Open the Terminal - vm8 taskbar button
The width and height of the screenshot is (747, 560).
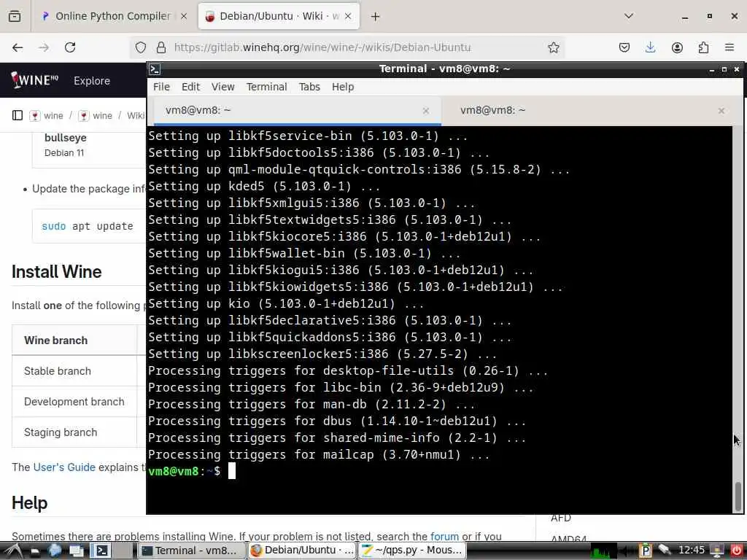click(x=192, y=551)
